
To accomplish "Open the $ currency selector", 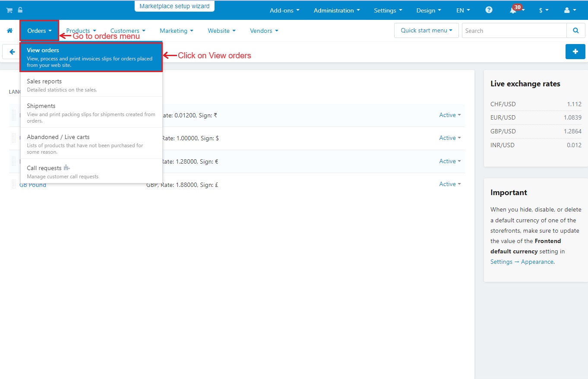I will (544, 10).
